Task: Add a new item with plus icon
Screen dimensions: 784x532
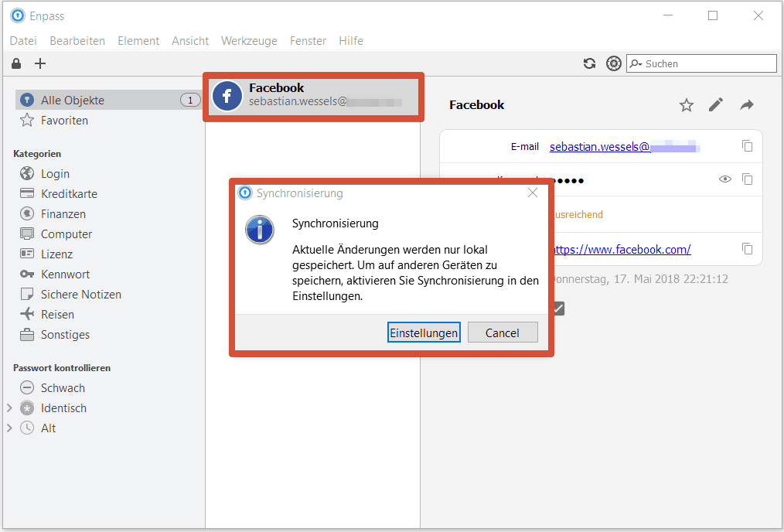Action: [40, 63]
